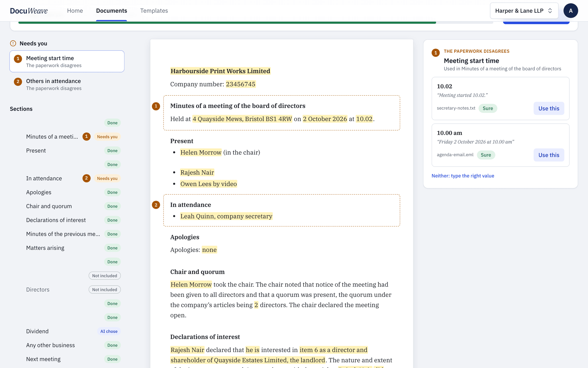Use the 10.00 am value from agenda email

(549, 155)
